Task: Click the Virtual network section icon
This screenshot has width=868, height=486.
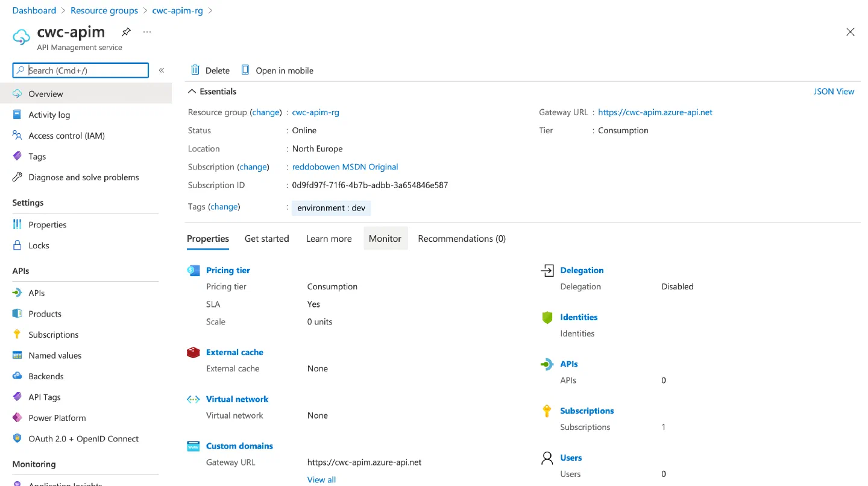Action: point(193,399)
